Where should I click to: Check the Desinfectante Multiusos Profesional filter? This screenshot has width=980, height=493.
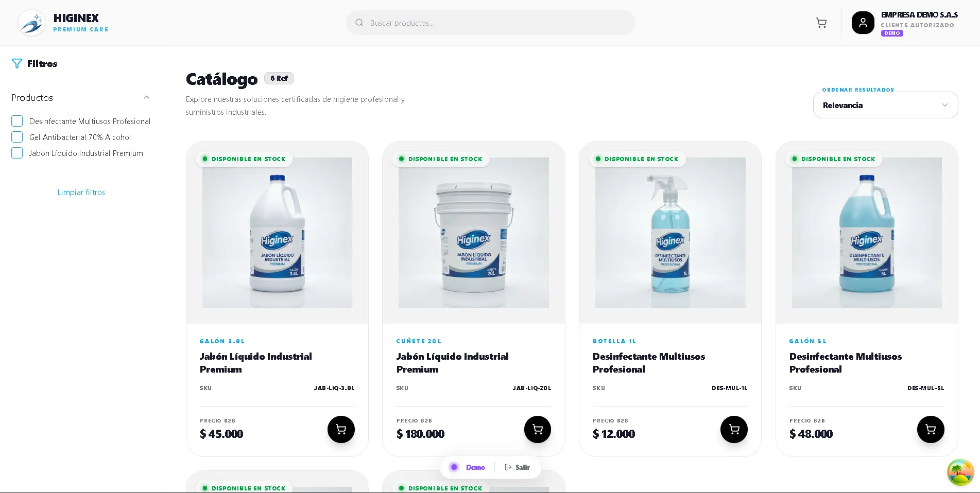[17, 120]
